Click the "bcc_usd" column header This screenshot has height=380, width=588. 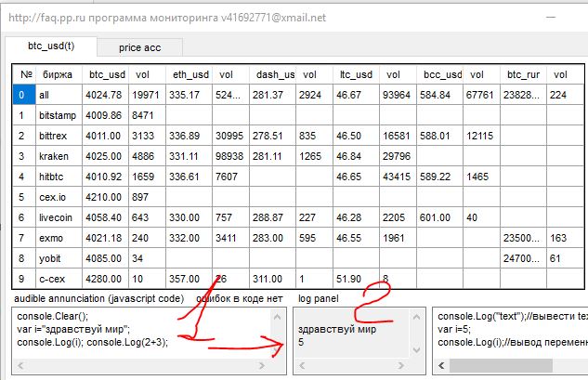coord(442,74)
